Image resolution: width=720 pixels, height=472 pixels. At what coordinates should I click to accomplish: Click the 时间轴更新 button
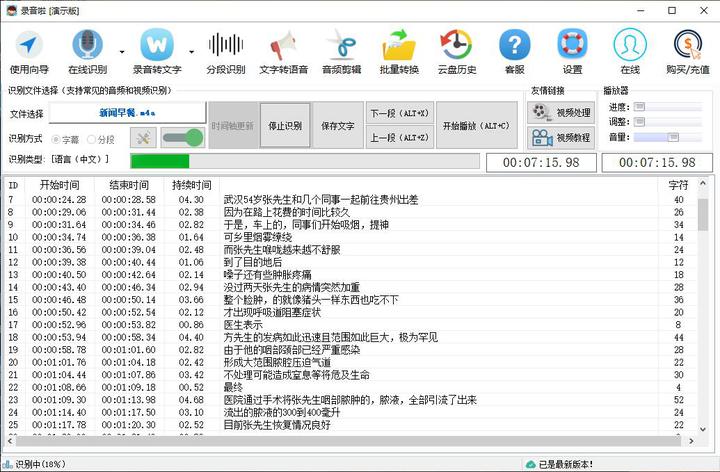(x=232, y=125)
